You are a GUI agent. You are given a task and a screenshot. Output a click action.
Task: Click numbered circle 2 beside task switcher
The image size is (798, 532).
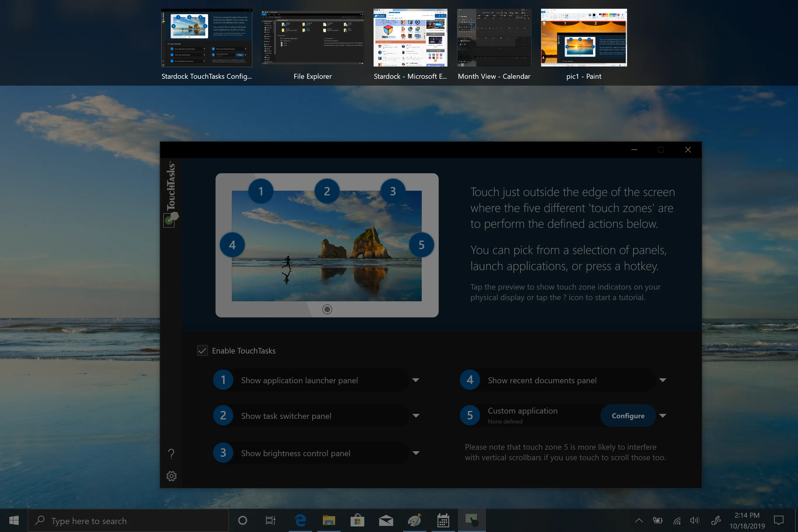pyautogui.click(x=223, y=415)
